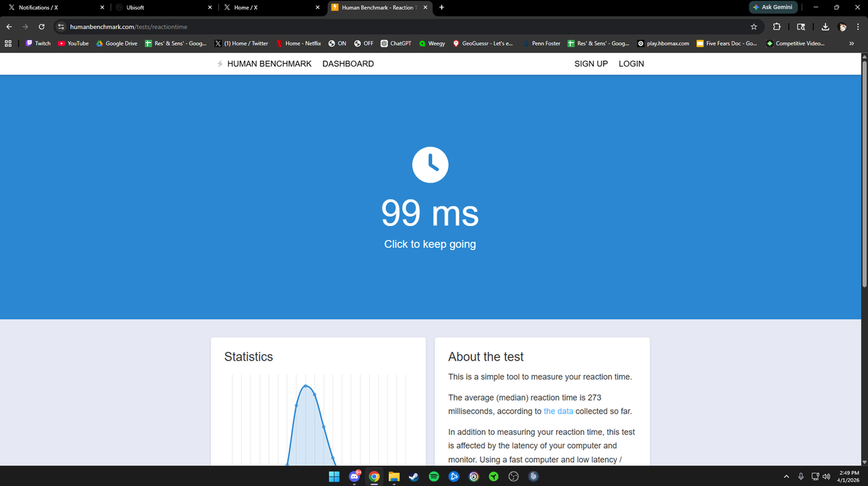Click the address bar URL field
The image size is (868, 486).
pos(410,27)
